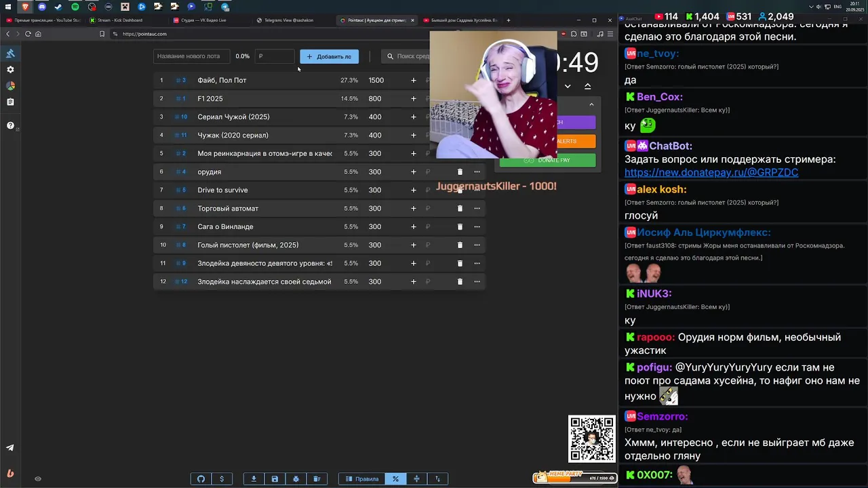Click the dollar sign donate icon in bottom toolbar
868x488 pixels.
(222, 479)
